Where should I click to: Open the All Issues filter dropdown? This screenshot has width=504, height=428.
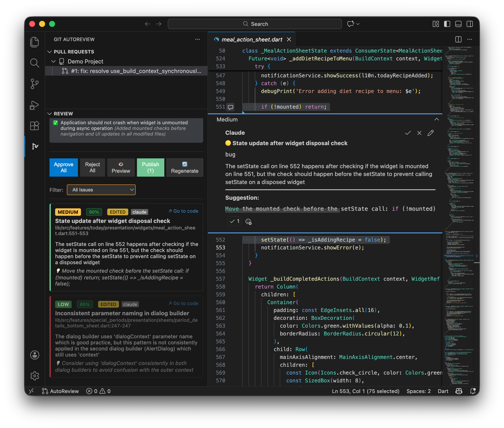[x=101, y=190]
